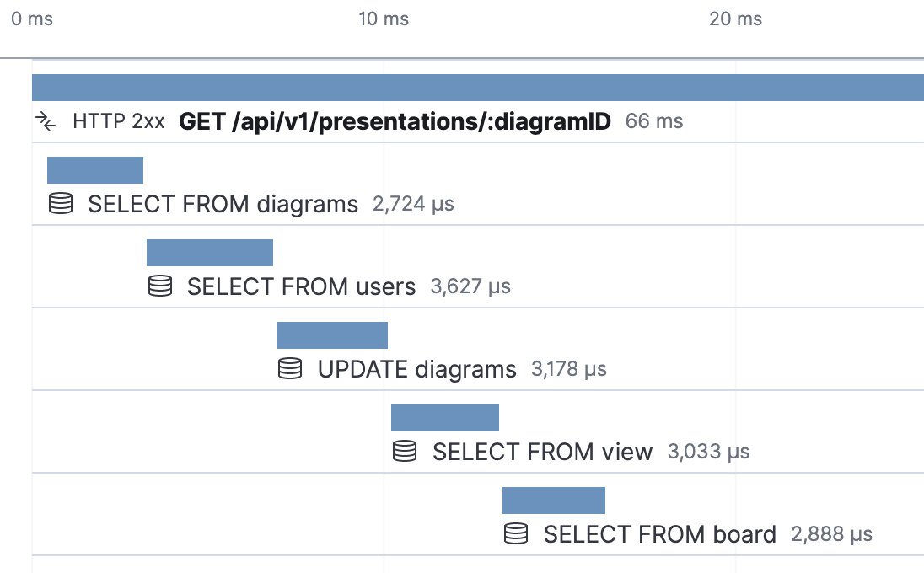Open GET /api/v1/presentations/:diagramID transaction details
The height and width of the screenshot is (573, 924).
(395, 121)
